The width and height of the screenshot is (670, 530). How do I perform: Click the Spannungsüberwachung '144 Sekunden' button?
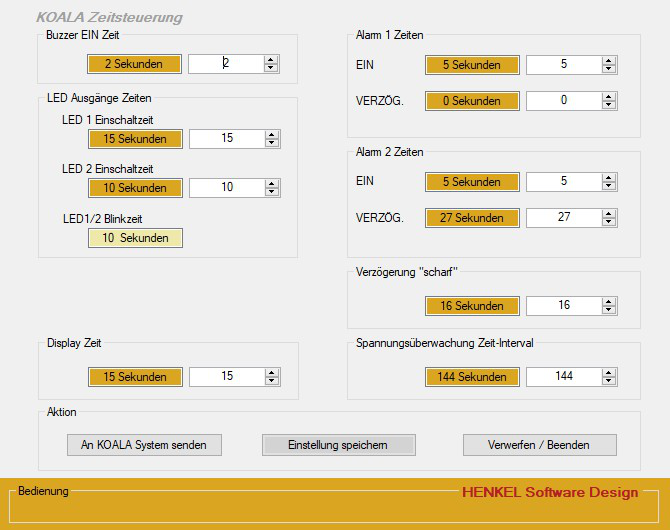point(471,376)
